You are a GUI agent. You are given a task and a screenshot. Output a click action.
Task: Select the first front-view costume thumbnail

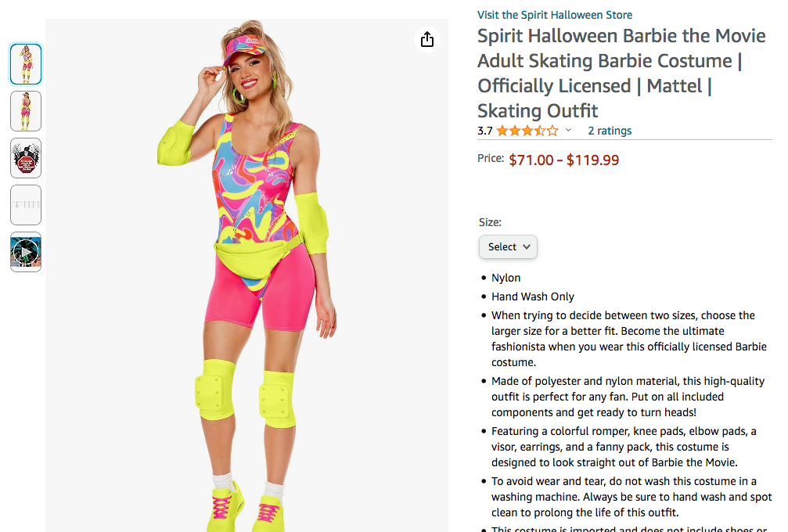(x=26, y=64)
